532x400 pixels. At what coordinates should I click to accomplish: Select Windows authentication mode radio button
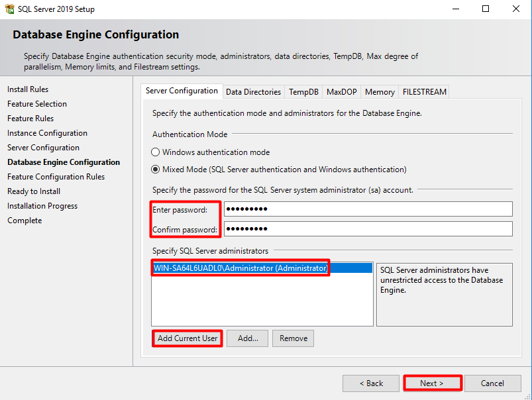156,152
